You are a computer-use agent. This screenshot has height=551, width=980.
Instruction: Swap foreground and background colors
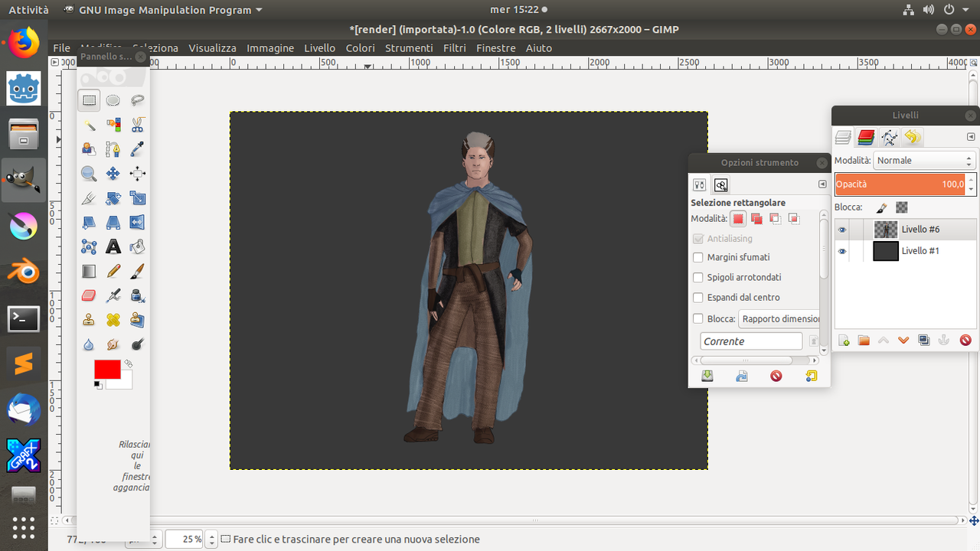tap(129, 364)
